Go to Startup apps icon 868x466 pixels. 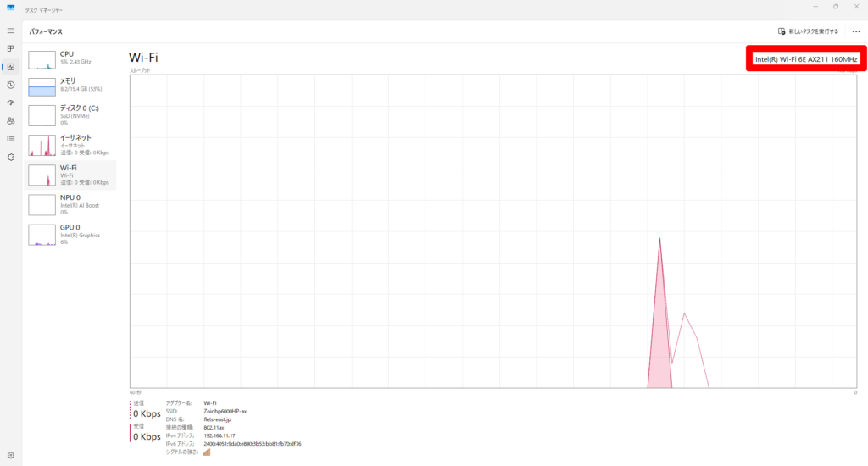coord(11,103)
